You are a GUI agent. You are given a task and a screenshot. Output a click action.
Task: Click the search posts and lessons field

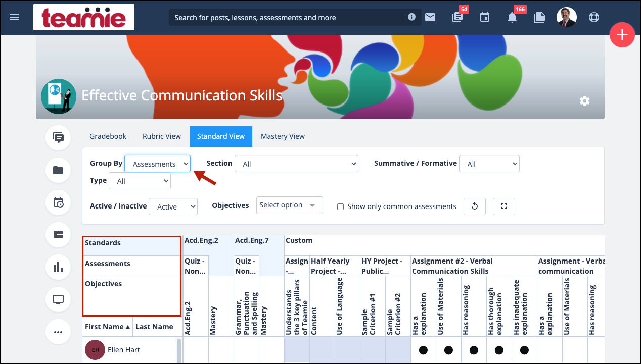click(x=286, y=17)
